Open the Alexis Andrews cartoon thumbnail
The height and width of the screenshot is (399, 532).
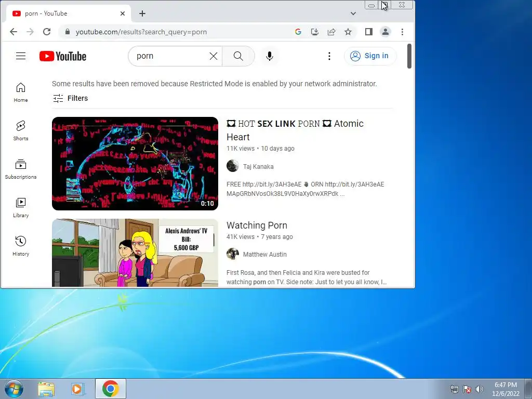click(x=135, y=253)
